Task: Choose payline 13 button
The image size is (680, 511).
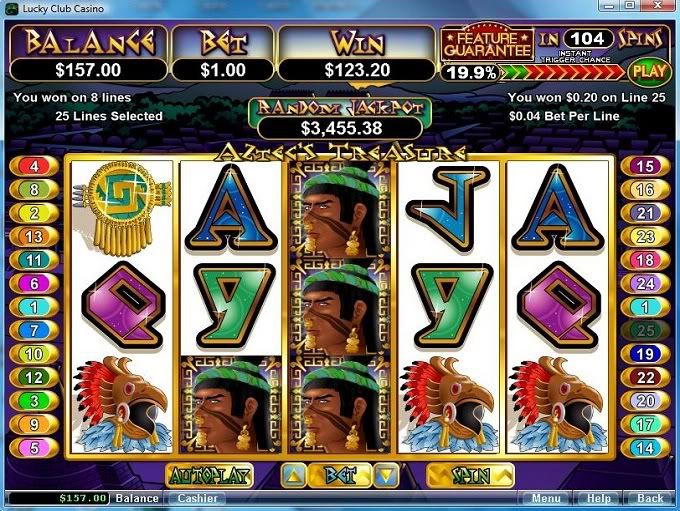Action: pos(34,237)
